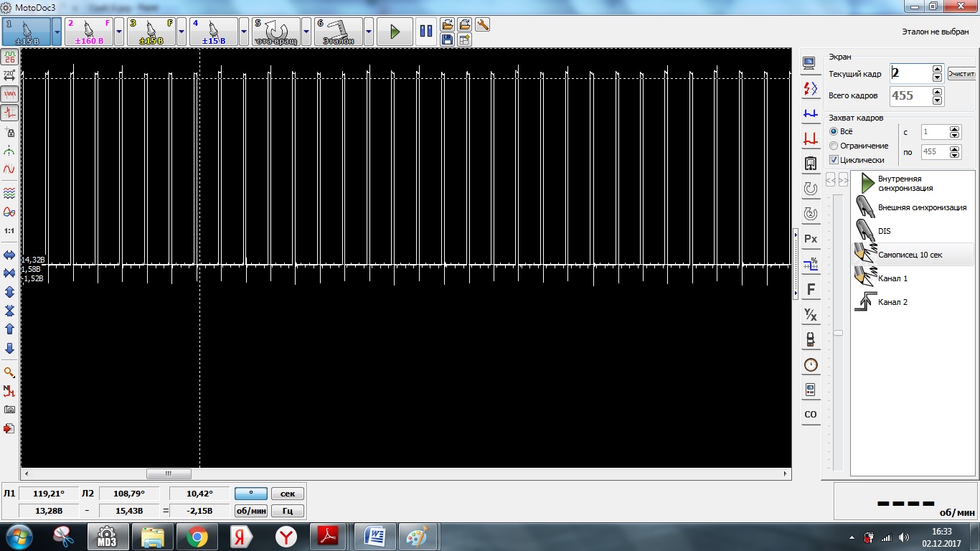
Task: Choose DIS mode in list
Action: coord(913,231)
